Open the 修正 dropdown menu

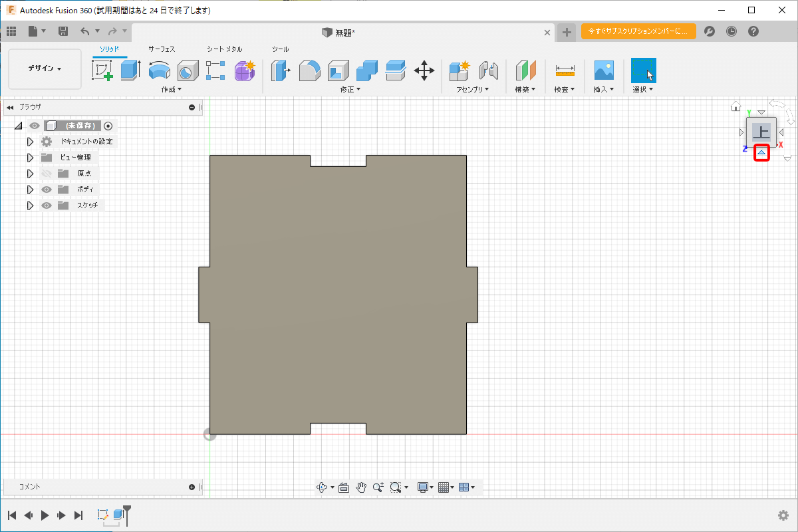(x=350, y=89)
